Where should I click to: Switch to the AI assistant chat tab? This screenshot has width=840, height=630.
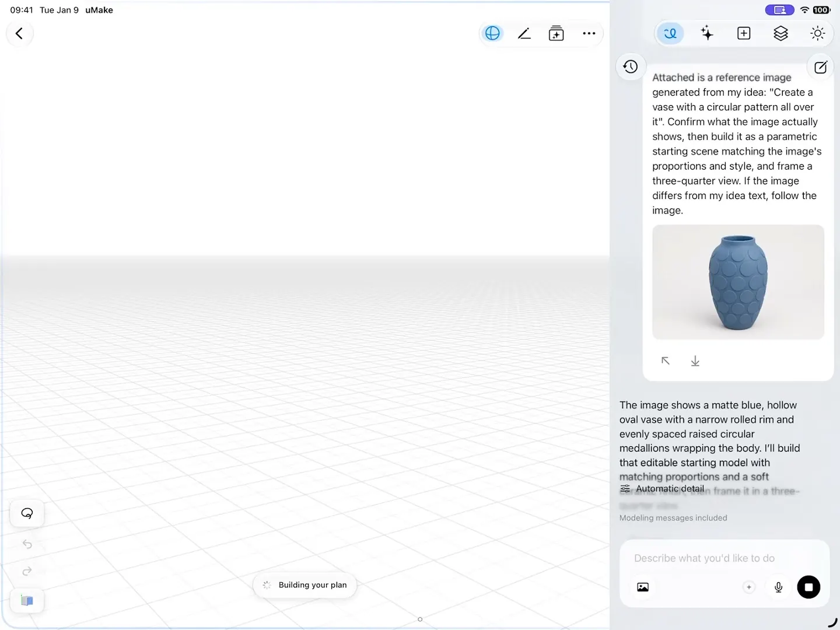point(670,33)
